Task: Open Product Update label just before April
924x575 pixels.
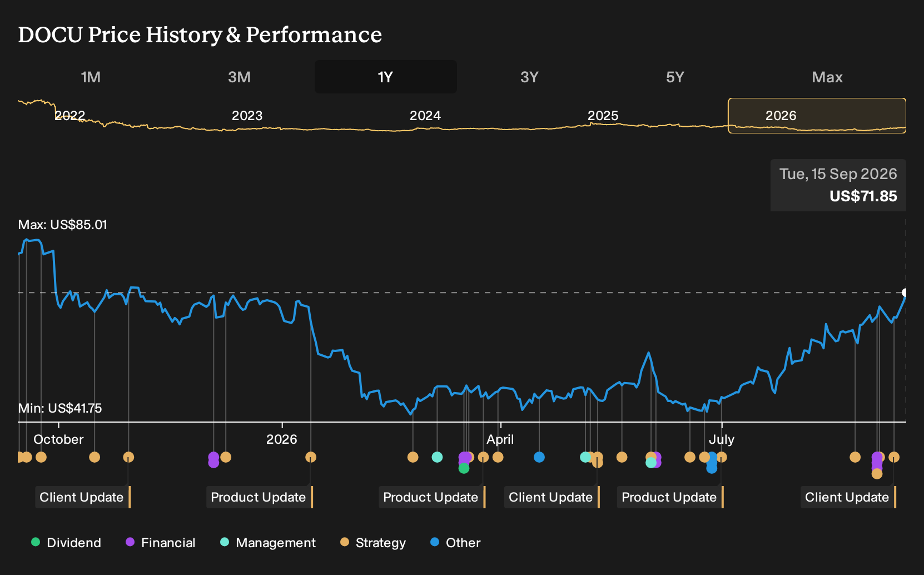Action: point(432,497)
